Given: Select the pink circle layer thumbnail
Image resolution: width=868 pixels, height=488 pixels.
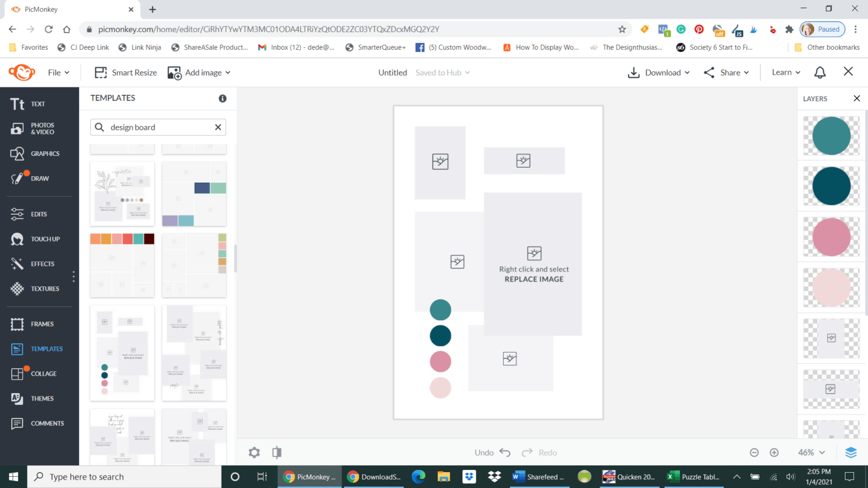Looking at the screenshot, I should (830, 237).
